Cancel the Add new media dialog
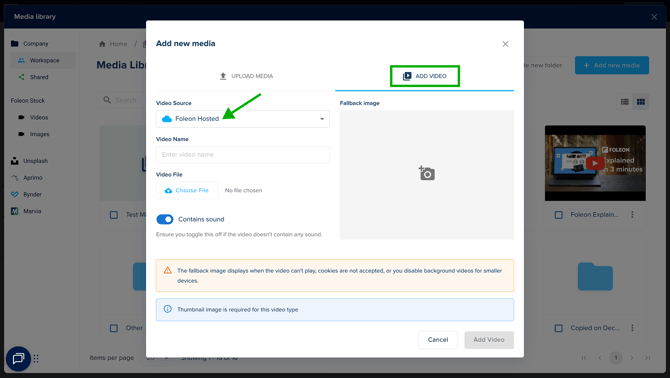 tap(438, 340)
